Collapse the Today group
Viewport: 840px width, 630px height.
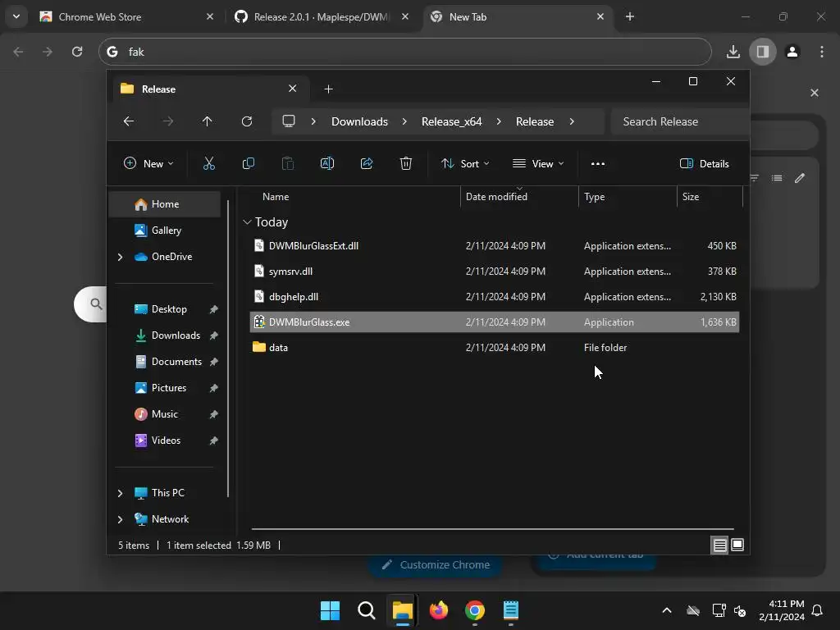(x=247, y=221)
